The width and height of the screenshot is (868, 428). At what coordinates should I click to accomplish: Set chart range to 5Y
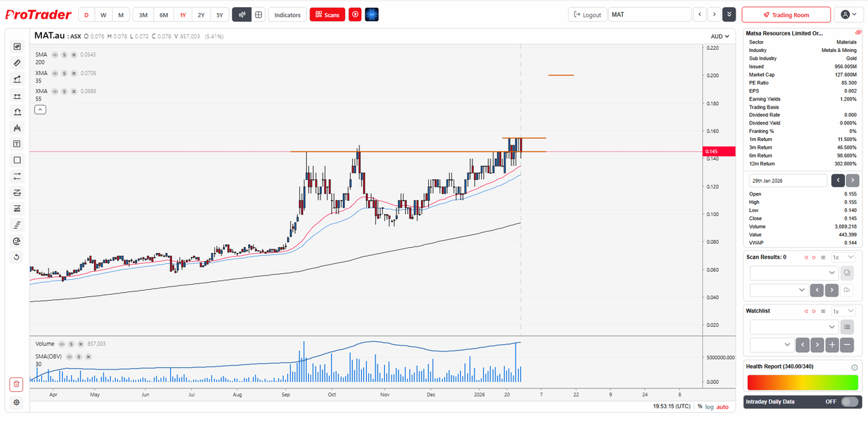pos(220,14)
